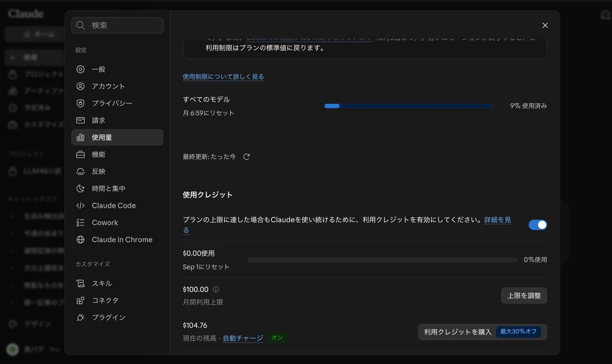Open the 一般 settings section
This screenshot has width=612, height=364.
tap(117, 69)
